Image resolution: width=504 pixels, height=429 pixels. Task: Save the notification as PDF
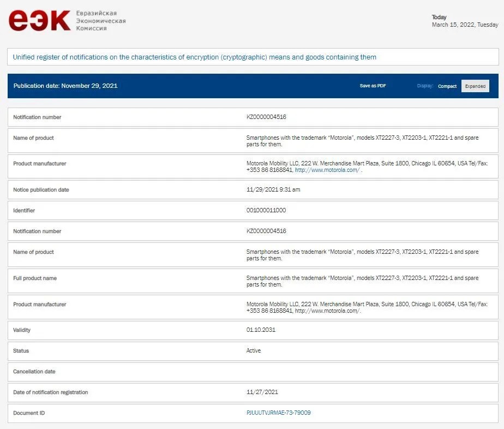(x=373, y=86)
